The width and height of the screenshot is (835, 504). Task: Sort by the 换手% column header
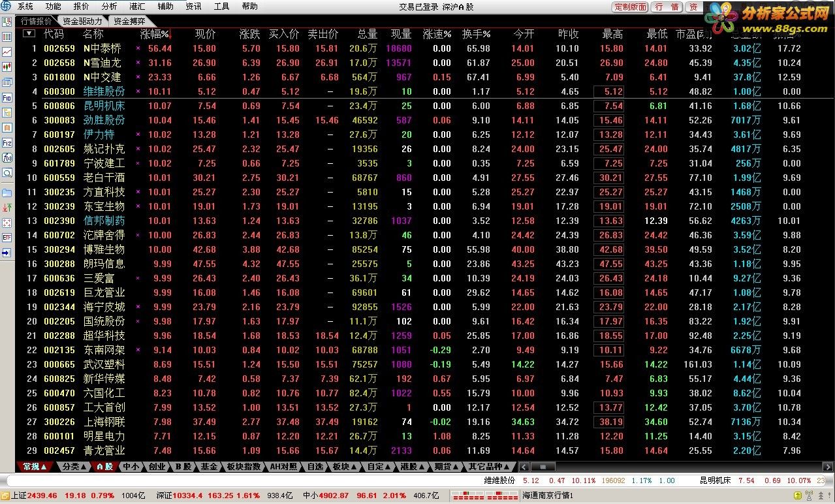(477, 34)
